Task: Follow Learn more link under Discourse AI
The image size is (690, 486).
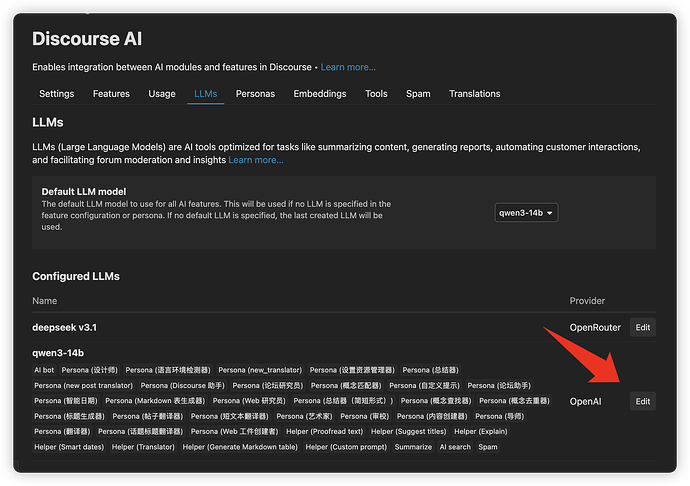Action: tap(348, 67)
